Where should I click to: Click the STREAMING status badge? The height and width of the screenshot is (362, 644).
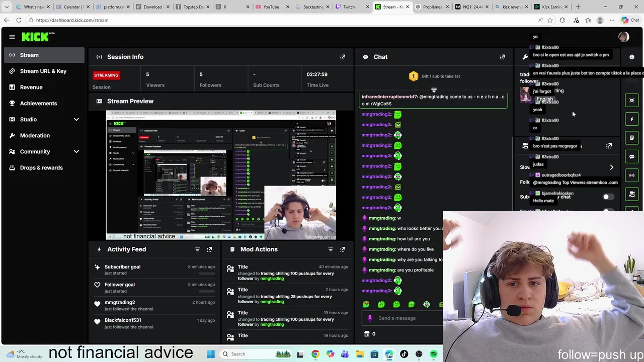point(106,75)
